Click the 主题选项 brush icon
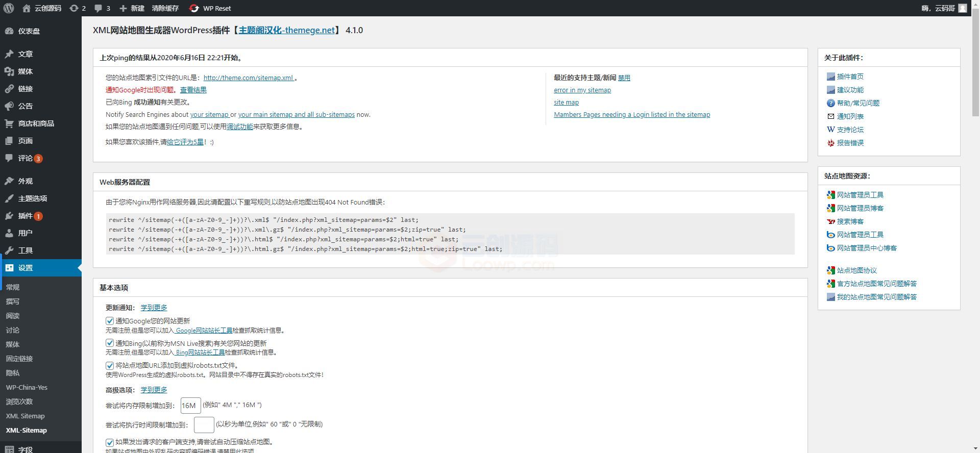The width and height of the screenshot is (980, 453). [9, 198]
